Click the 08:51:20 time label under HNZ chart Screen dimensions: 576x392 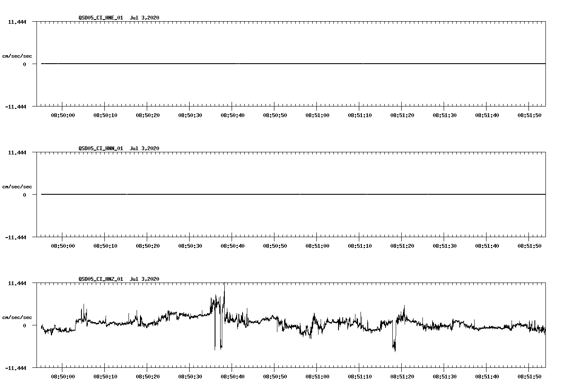pyautogui.click(x=402, y=377)
